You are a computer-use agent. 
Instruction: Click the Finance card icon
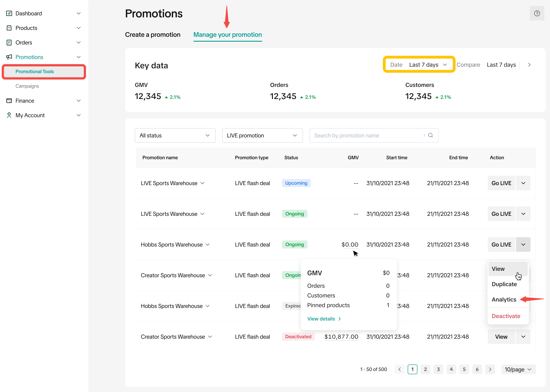tap(9, 101)
